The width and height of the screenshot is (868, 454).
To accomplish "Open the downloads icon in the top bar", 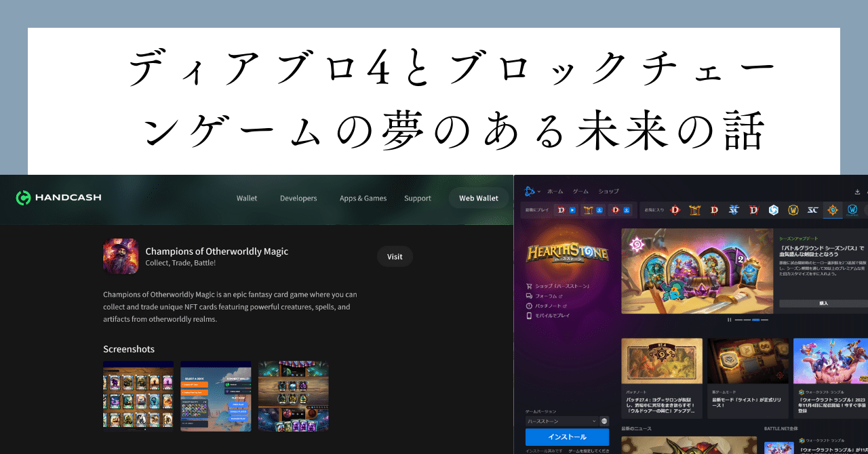I will click(x=857, y=191).
